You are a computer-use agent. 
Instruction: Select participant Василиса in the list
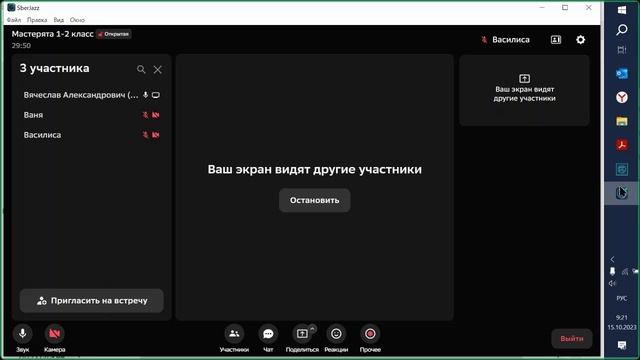click(x=91, y=135)
